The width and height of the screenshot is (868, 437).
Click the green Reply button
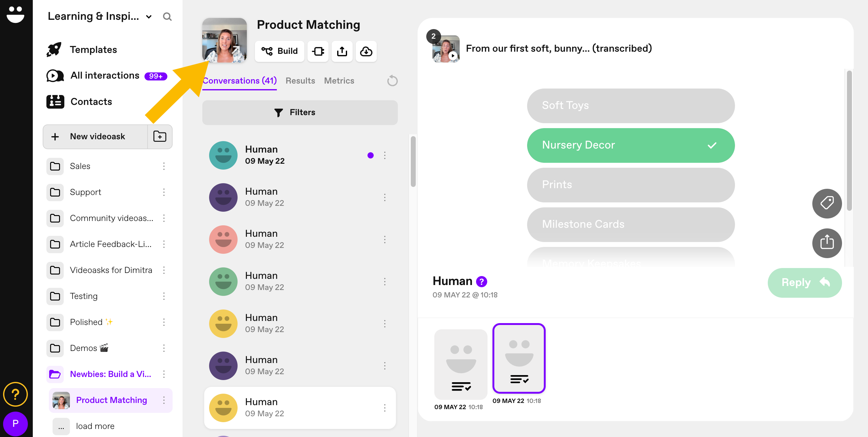804,283
